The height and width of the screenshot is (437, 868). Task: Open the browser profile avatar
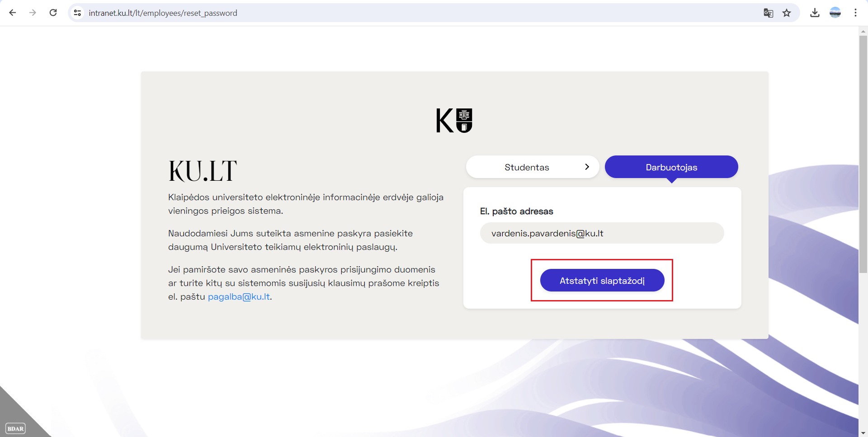[835, 13]
